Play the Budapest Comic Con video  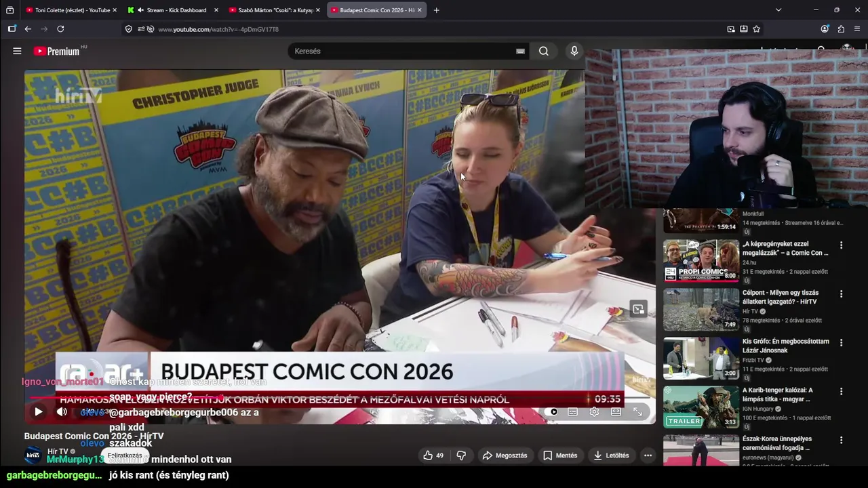pyautogui.click(x=38, y=411)
